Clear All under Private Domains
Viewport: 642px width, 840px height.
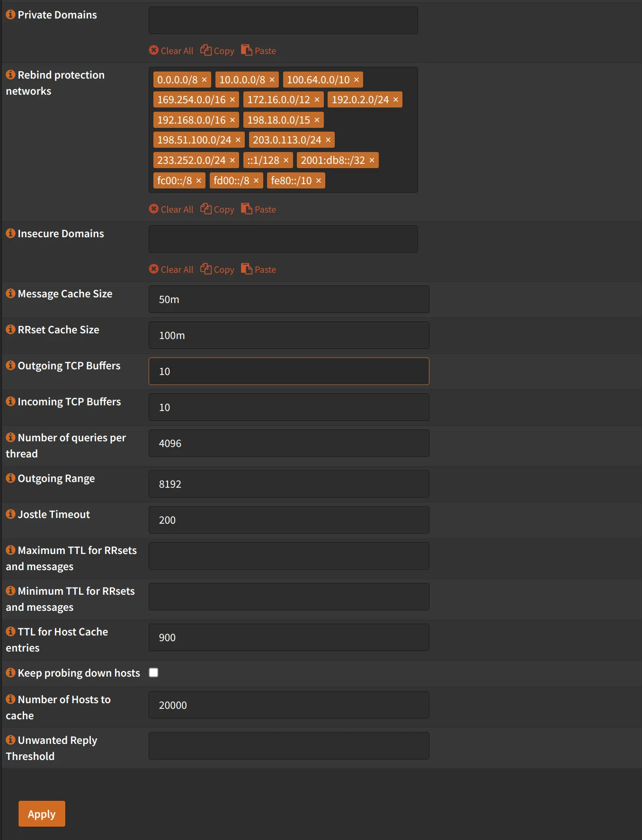coord(171,51)
